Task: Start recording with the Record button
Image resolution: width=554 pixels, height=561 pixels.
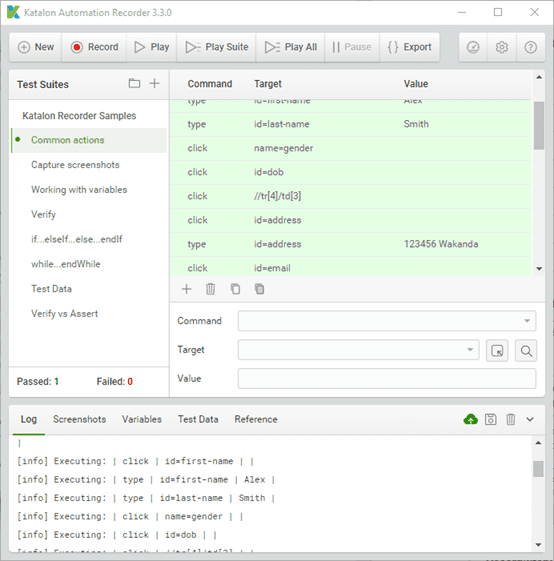Action: coord(94,47)
